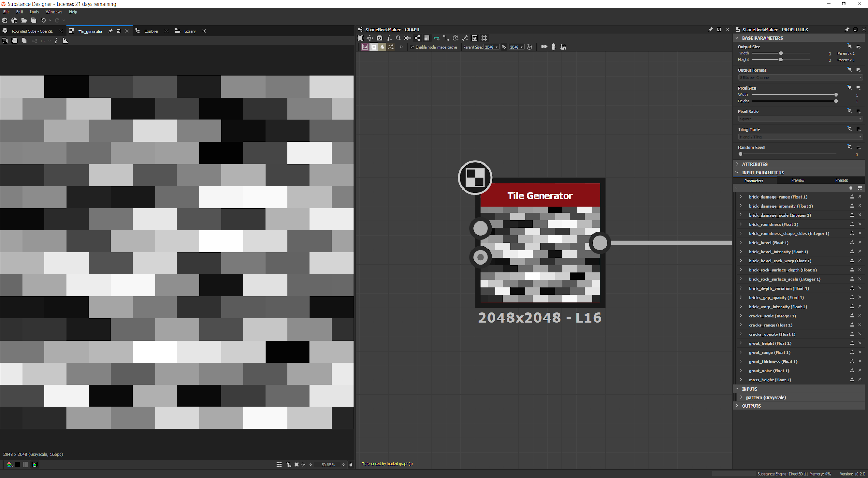Toggle Enable node image cache checkbox
This screenshot has height=478, width=868.
pos(412,47)
